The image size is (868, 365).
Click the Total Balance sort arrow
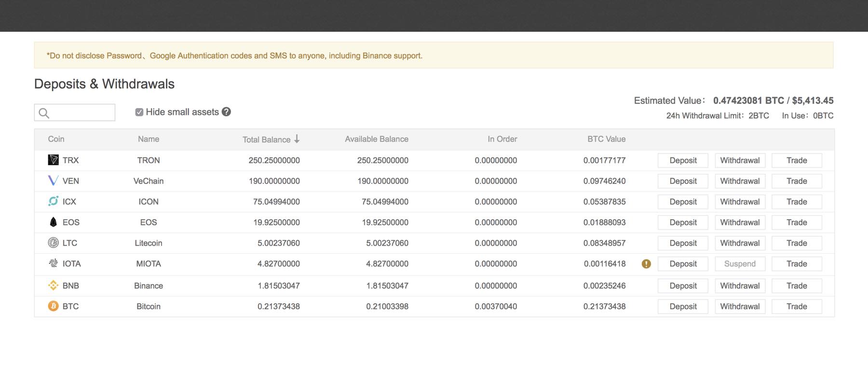pyautogui.click(x=297, y=139)
